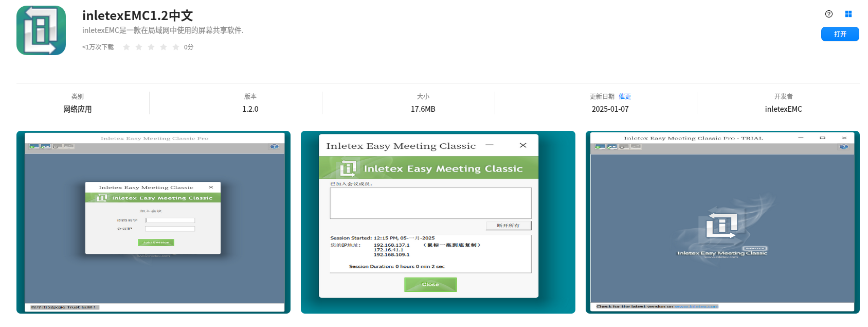Click the third rating star
Viewport: 868px width, 327px height.
(x=151, y=47)
